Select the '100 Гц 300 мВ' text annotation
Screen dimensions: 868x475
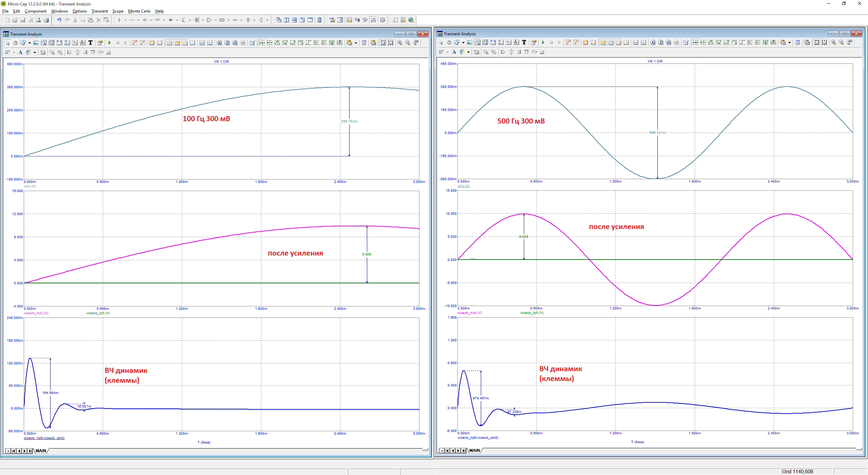click(206, 119)
